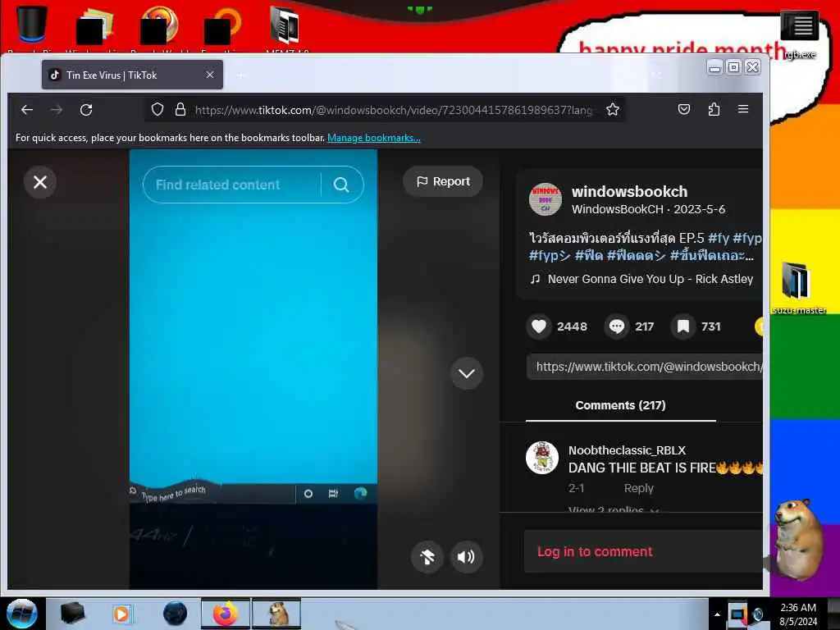Open windowsbookch username link
Image resolution: width=840 pixels, height=630 pixels.
coord(629,192)
